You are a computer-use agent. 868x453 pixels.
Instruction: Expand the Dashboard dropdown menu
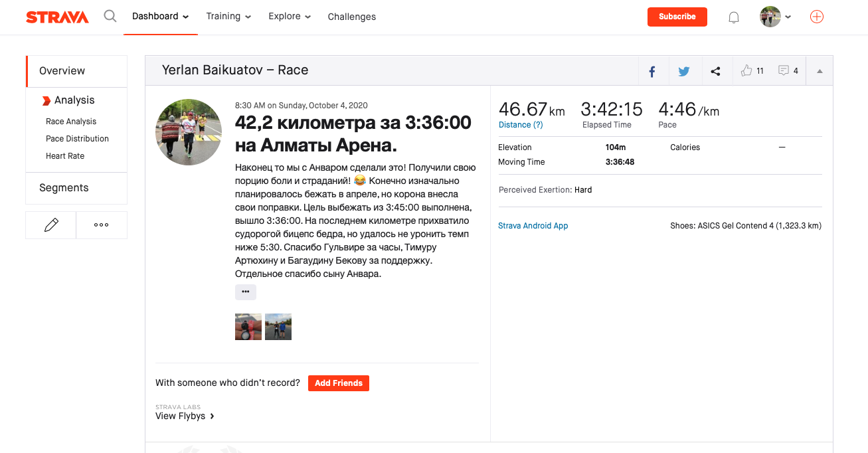160,17
